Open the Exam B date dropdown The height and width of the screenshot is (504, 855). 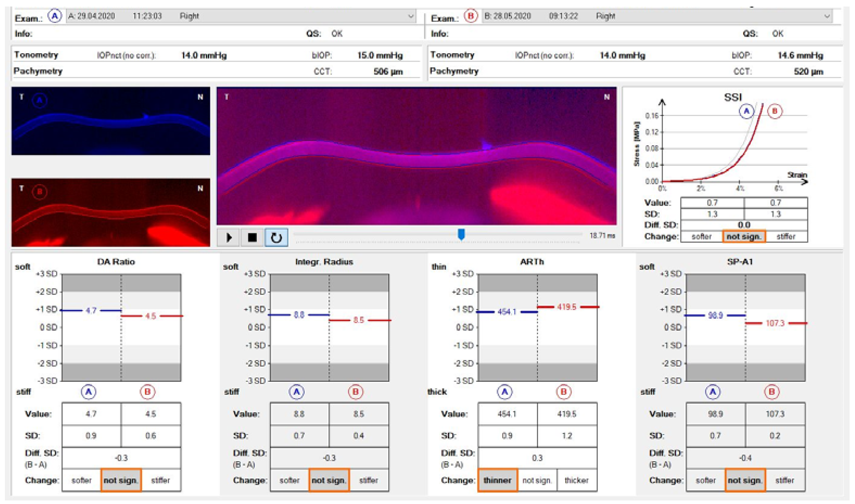point(827,16)
